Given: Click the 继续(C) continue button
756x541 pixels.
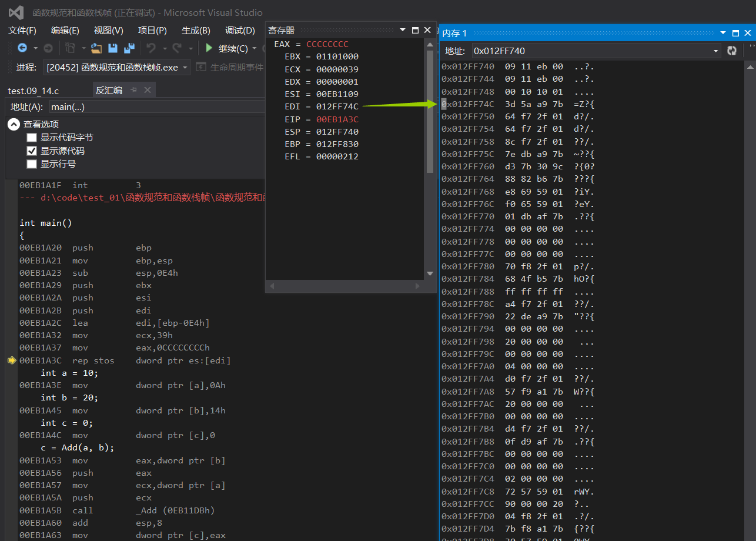Looking at the screenshot, I should coord(226,48).
